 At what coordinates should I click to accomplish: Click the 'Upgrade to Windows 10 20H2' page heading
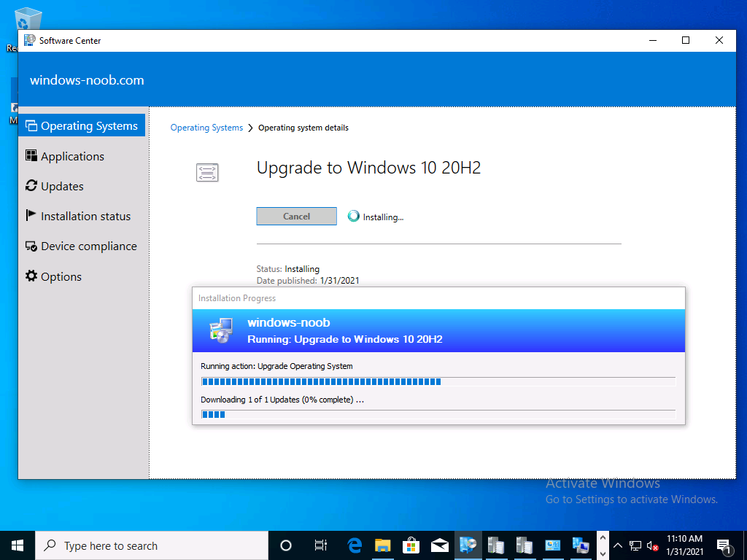tap(368, 168)
